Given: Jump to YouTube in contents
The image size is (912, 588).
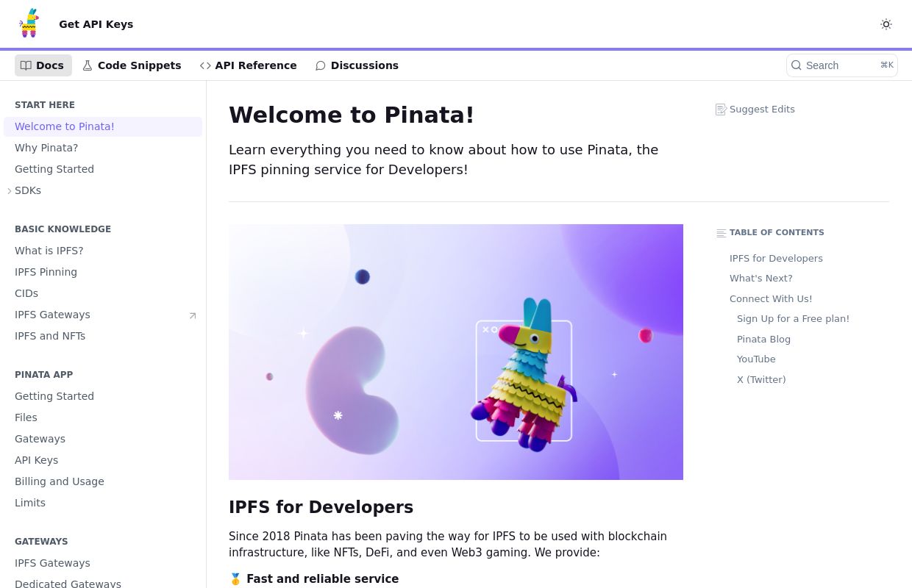Looking at the screenshot, I should [x=756, y=359].
